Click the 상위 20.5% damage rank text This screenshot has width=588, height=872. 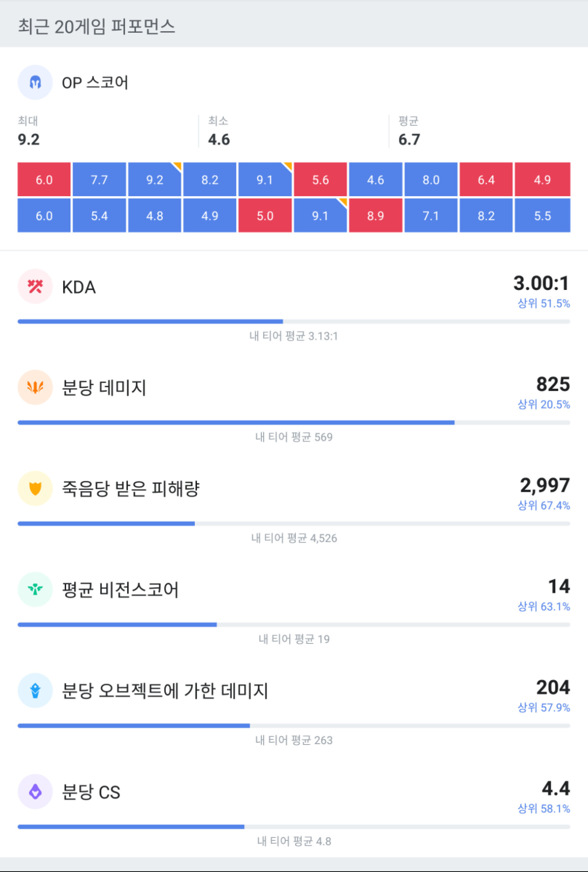click(544, 404)
